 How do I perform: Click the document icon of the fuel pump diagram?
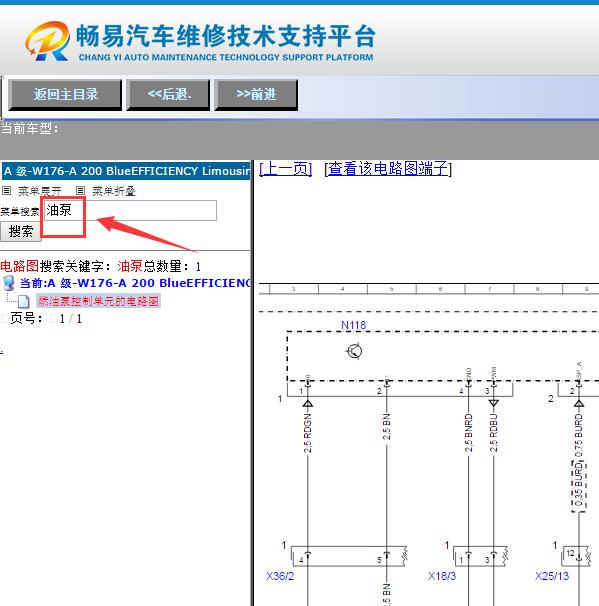coord(24,302)
